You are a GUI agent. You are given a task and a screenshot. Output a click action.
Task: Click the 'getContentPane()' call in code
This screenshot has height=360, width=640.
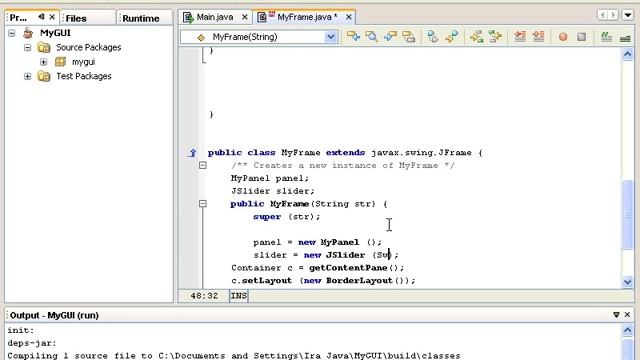tap(353, 268)
